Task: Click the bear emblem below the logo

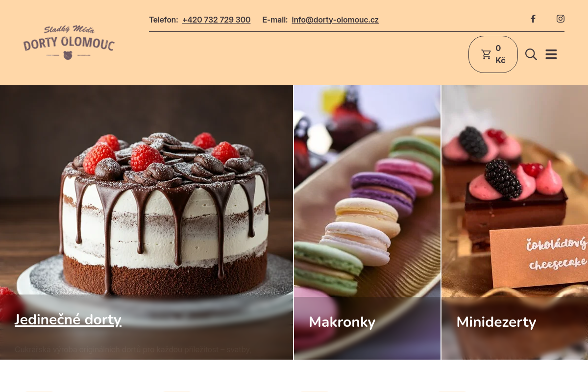Action: (x=68, y=55)
